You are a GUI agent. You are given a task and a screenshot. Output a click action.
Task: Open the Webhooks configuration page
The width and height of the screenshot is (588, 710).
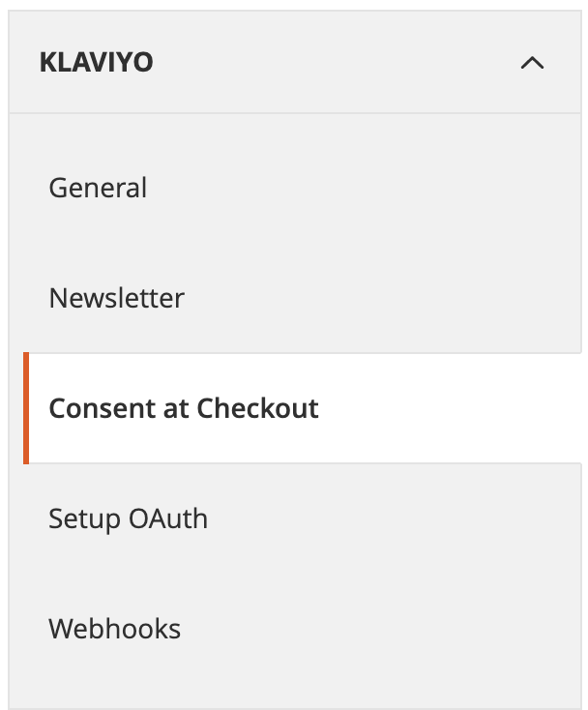click(114, 629)
